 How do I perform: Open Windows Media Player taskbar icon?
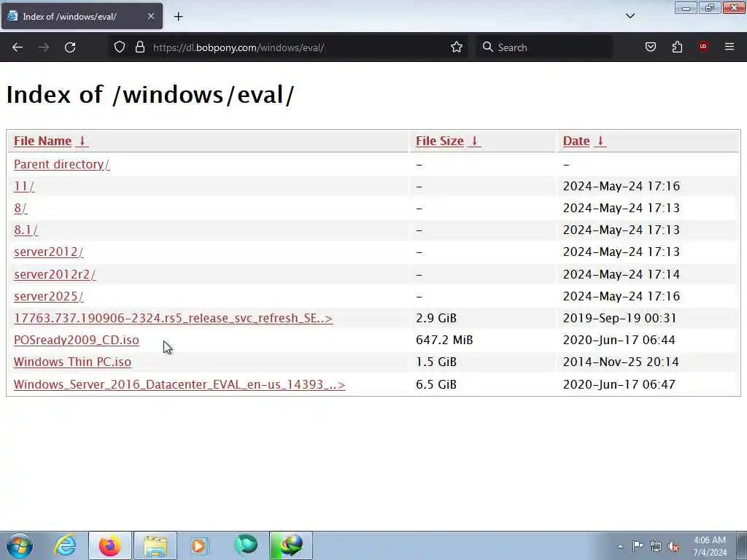pos(199,545)
